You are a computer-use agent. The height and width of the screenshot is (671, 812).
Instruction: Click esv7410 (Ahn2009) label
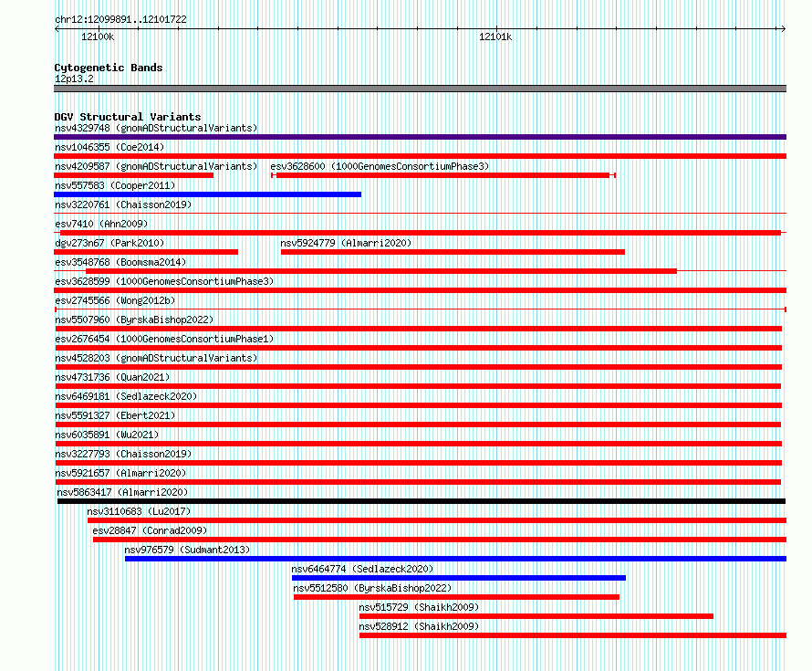[101, 224]
